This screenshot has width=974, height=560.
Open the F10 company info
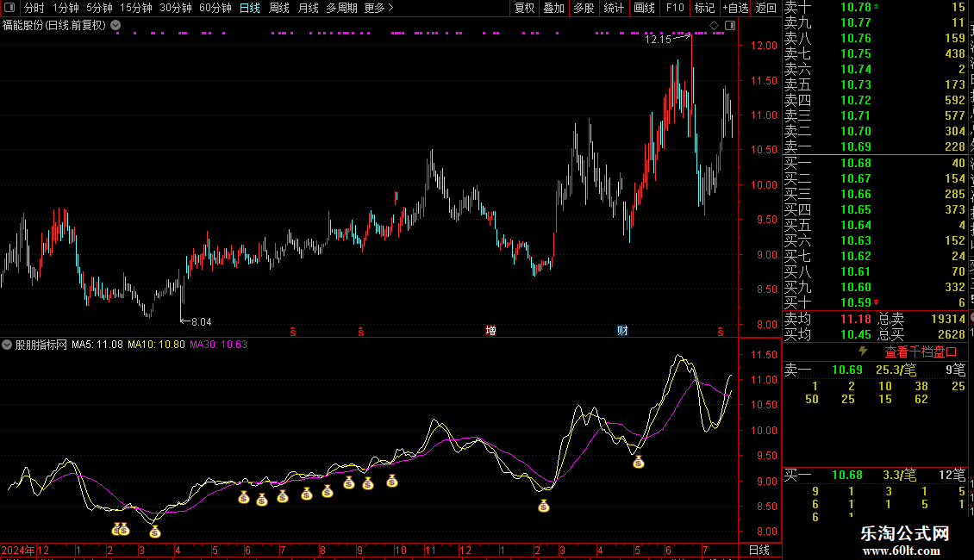click(x=675, y=8)
